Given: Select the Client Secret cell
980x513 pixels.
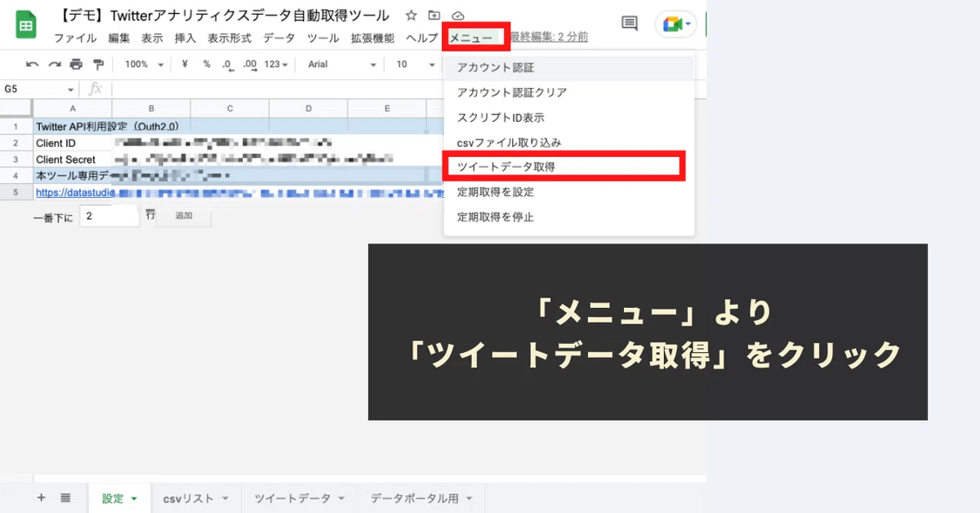Looking at the screenshot, I should [73, 159].
